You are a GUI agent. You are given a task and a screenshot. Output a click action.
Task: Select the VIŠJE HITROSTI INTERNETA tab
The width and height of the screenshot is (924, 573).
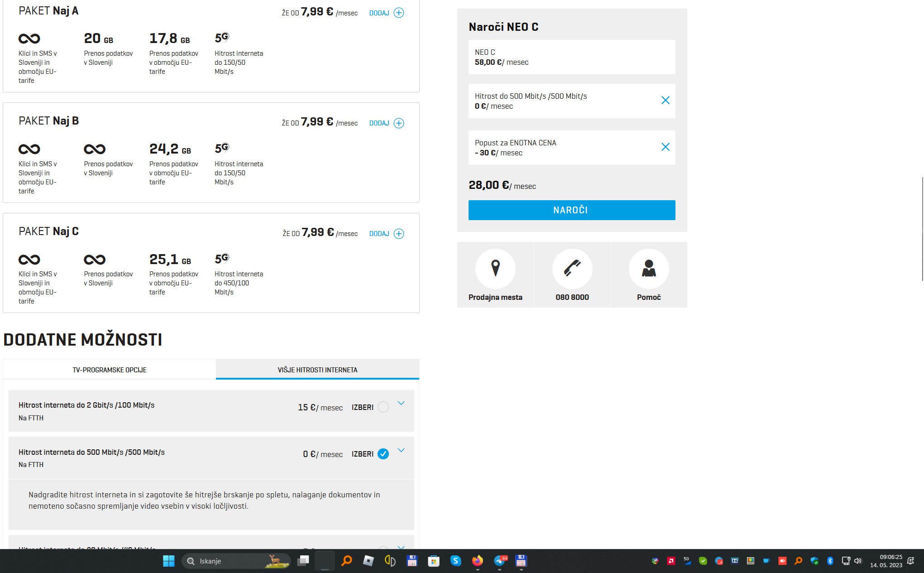point(317,370)
